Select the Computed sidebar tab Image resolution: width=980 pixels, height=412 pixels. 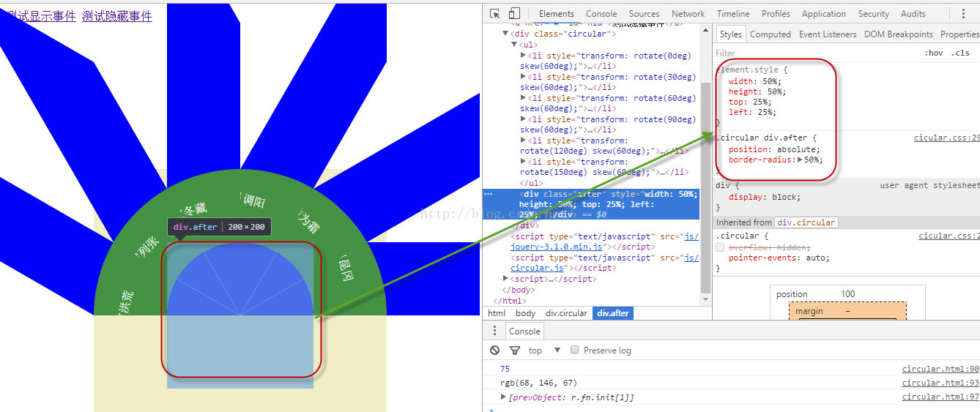point(771,34)
